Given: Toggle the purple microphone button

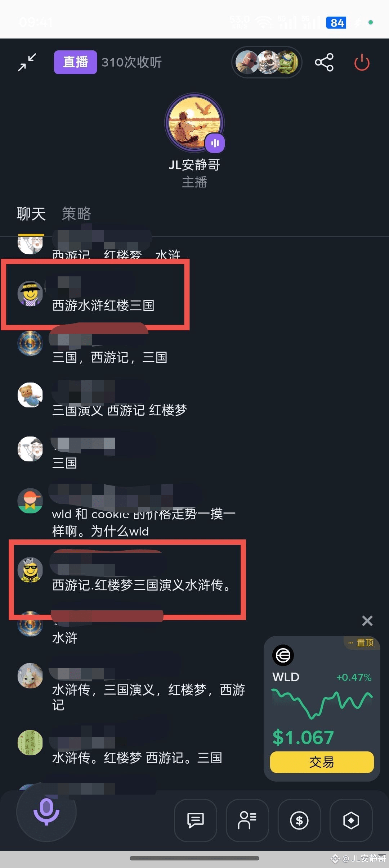Looking at the screenshot, I should pyautogui.click(x=46, y=811).
